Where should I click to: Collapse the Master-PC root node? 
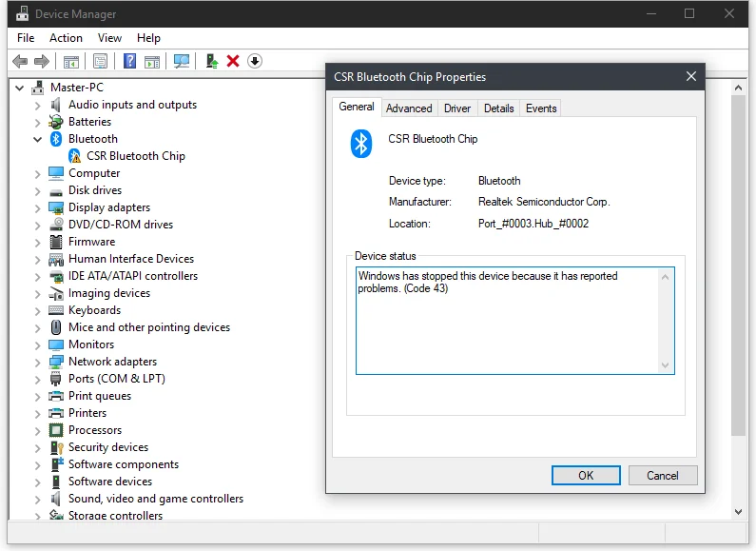tap(20, 88)
